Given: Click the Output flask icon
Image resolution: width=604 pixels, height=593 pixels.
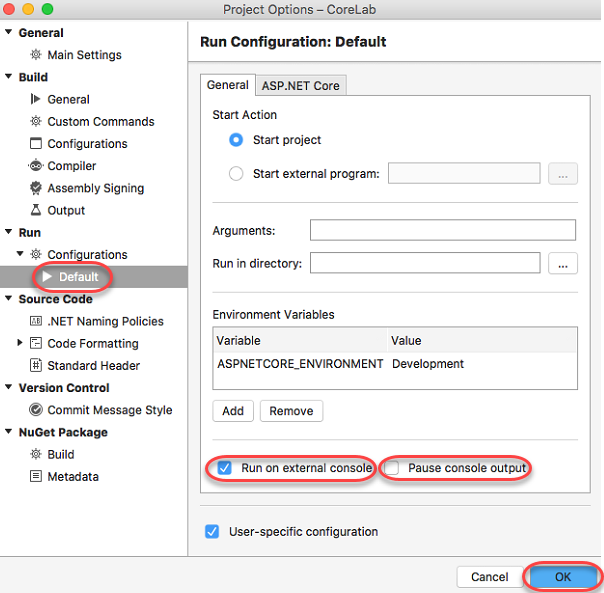Looking at the screenshot, I should [x=36, y=210].
